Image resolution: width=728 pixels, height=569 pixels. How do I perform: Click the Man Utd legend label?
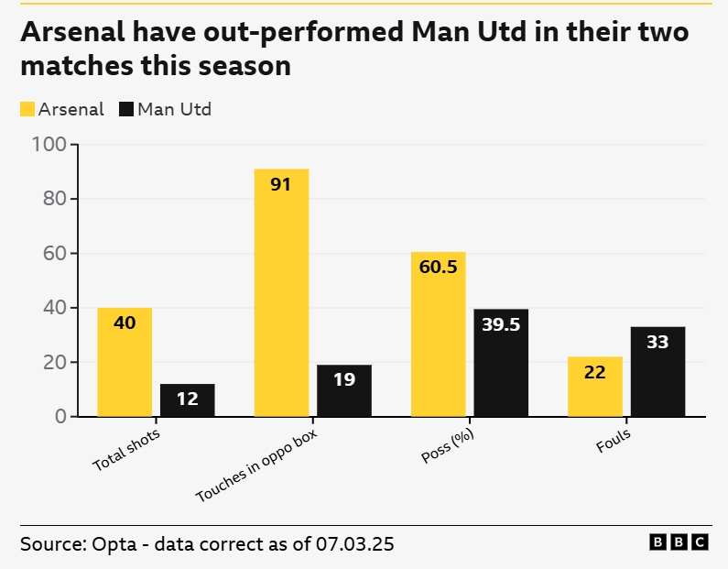[174, 110]
